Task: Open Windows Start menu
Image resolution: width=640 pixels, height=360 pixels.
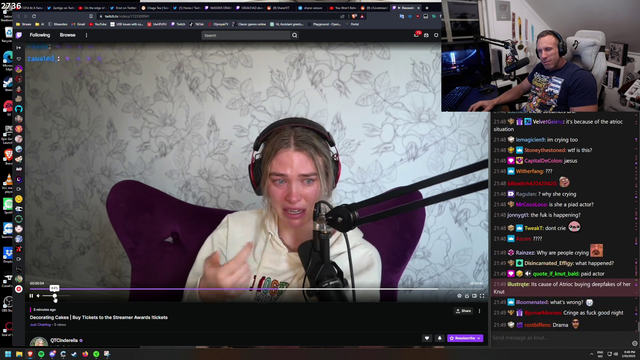Action: 8,354
